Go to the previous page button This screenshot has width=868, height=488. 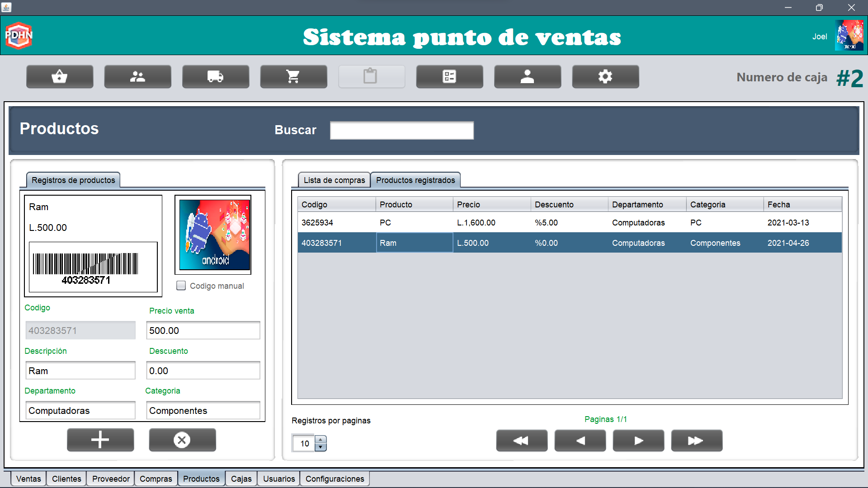tap(580, 441)
